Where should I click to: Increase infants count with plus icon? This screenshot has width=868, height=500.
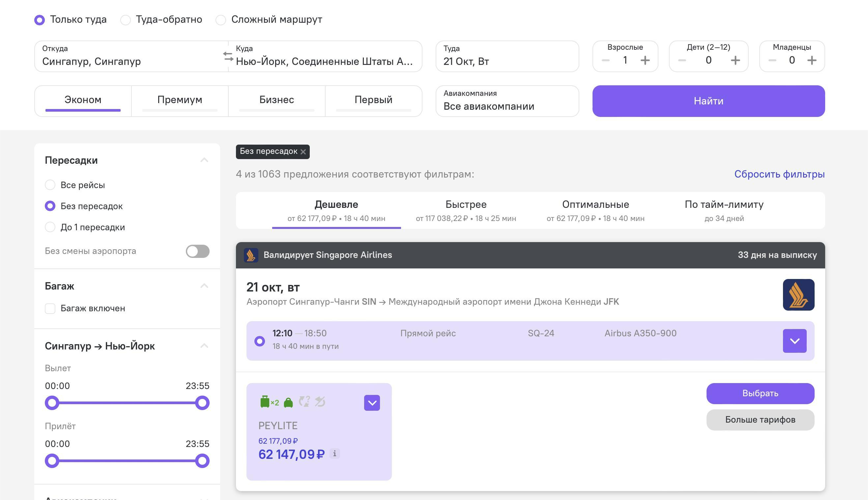[811, 60]
